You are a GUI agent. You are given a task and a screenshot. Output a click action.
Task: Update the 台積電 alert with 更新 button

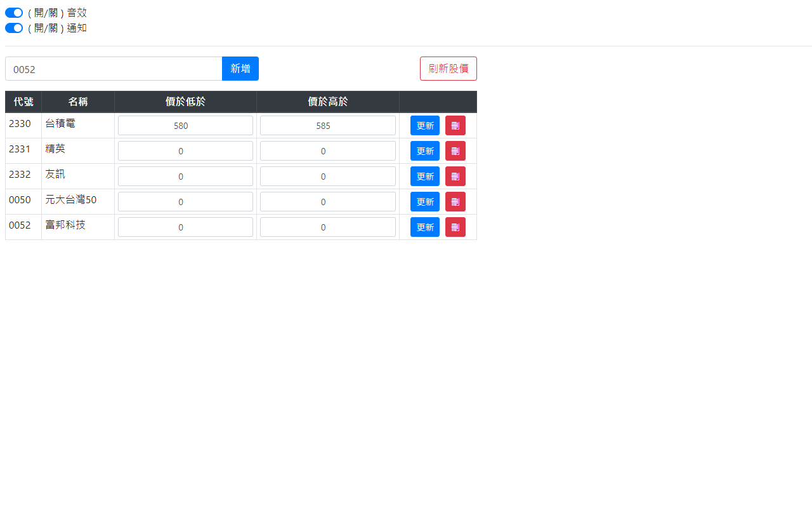point(424,125)
